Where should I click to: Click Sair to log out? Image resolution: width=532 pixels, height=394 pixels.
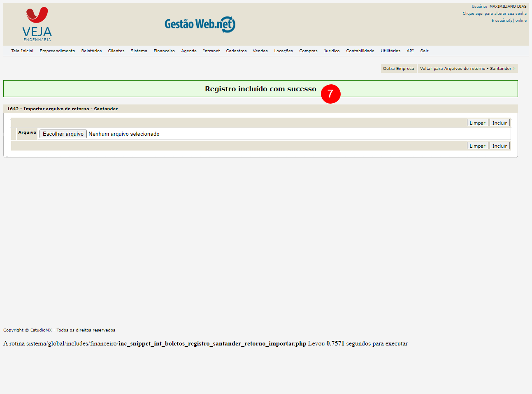(x=424, y=51)
